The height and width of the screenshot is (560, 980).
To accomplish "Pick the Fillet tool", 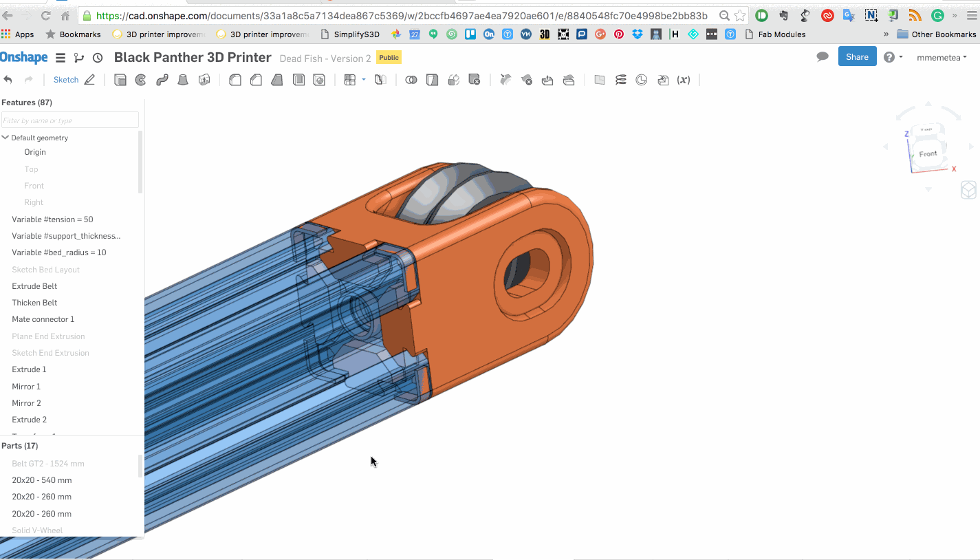I will pyautogui.click(x=235, y=80).
